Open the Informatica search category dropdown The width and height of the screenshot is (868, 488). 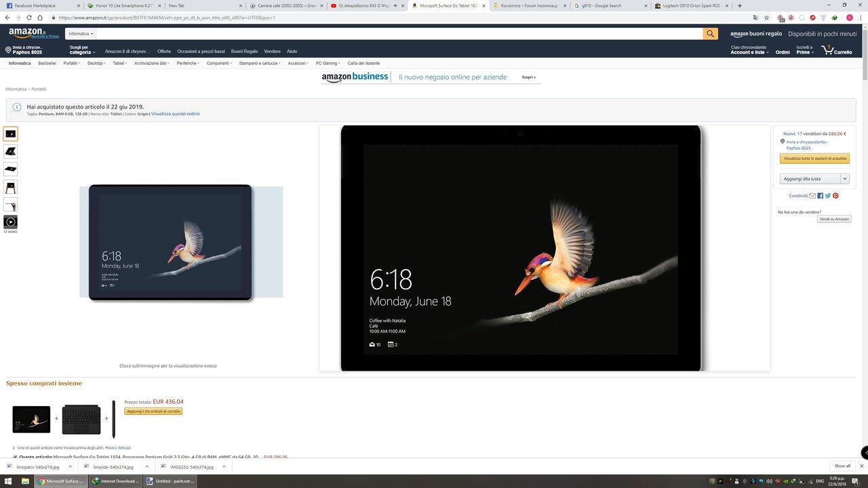81,33
